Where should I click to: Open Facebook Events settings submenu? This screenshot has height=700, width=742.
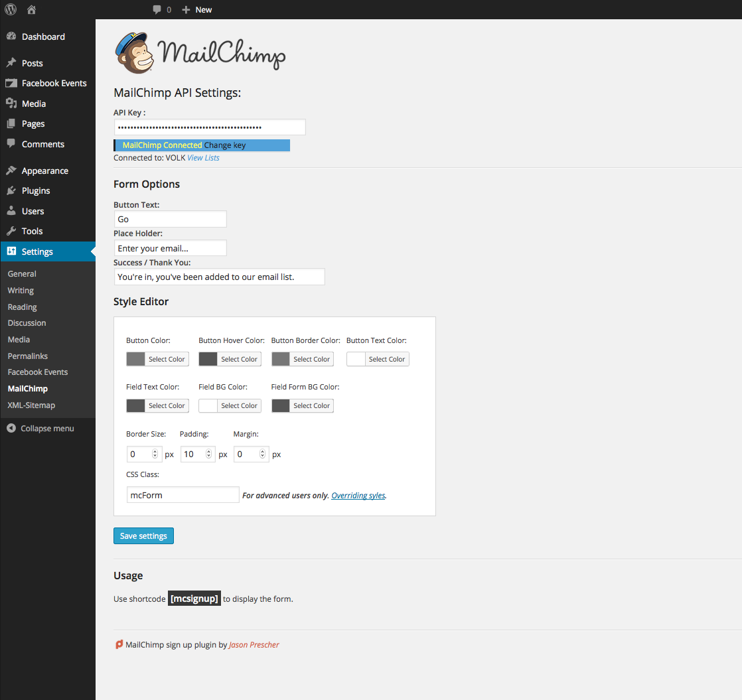[38, 372]
